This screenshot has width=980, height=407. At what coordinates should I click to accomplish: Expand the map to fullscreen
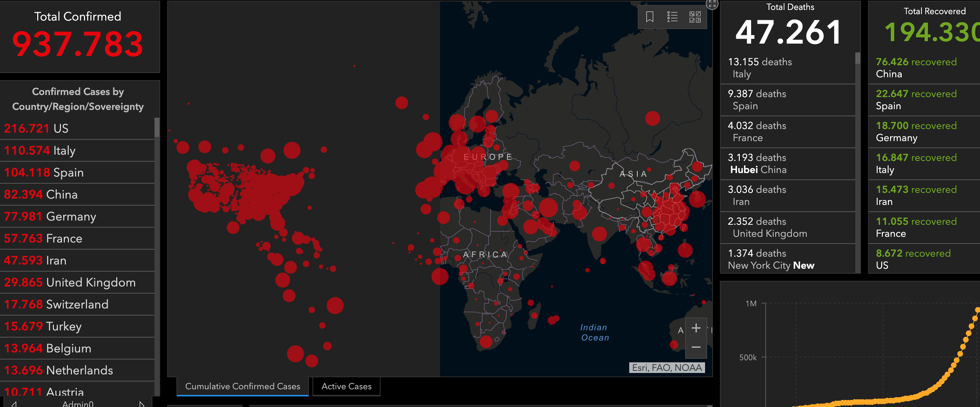pyautogui.click(x=712, y=4)
